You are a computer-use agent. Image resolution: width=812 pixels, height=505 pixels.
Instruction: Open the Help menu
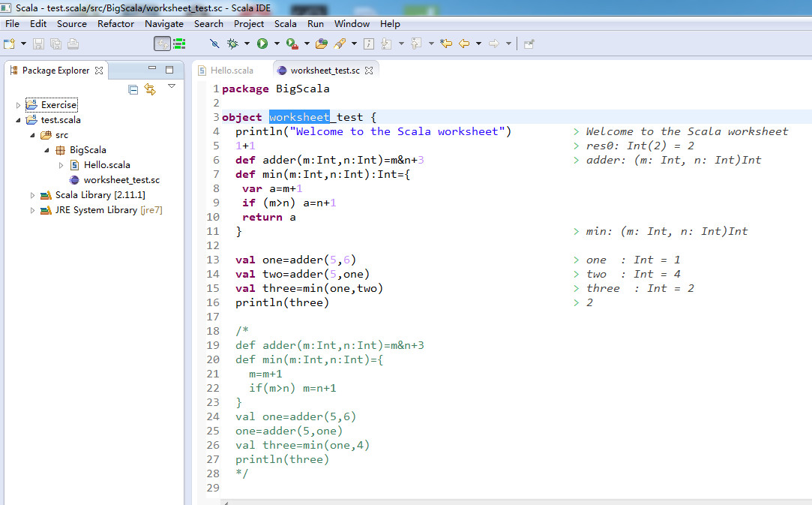390,24
